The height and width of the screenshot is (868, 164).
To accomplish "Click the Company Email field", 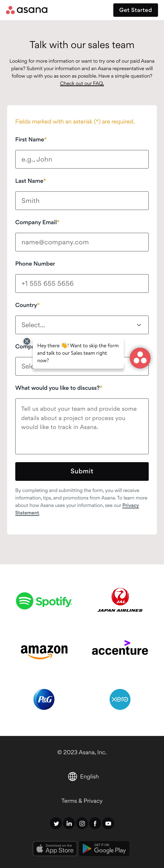I will [x=82, y=242].
